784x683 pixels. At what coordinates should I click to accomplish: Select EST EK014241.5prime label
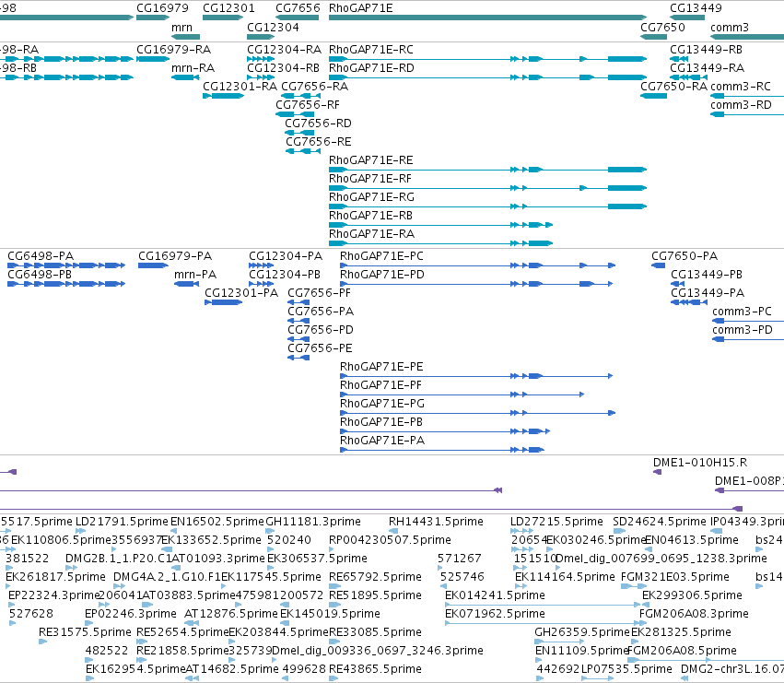[x=495, y=595]
